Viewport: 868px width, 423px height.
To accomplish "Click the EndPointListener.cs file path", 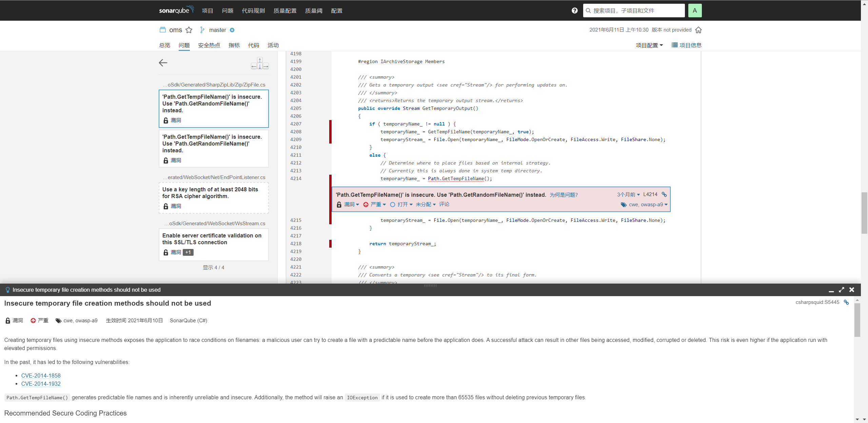I will tap(214, 177).
